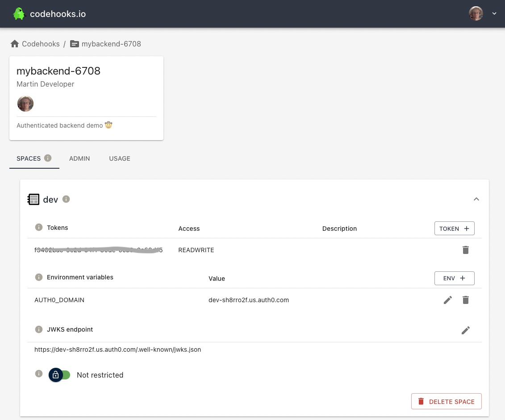Add a new token with the TOKEN button
Screen dimensions: 505x420
[x=454, y=229]
